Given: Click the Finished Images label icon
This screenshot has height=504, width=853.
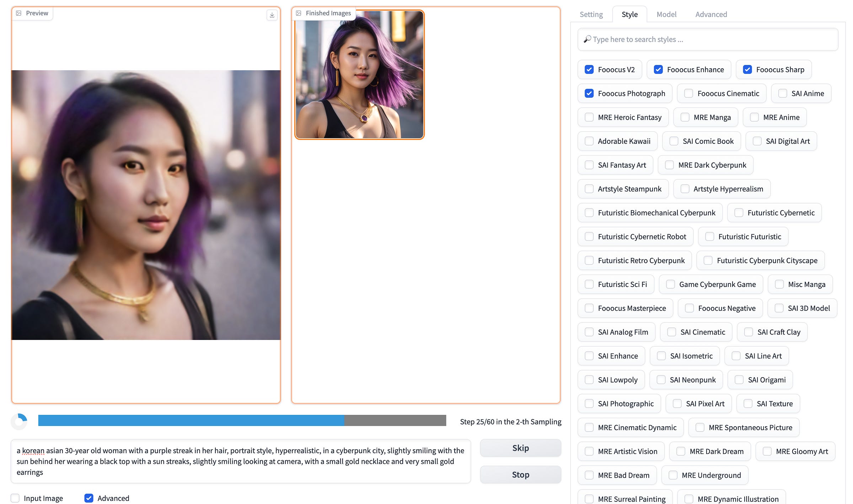Looking at the screenshot, I should [x=299, y=13].
